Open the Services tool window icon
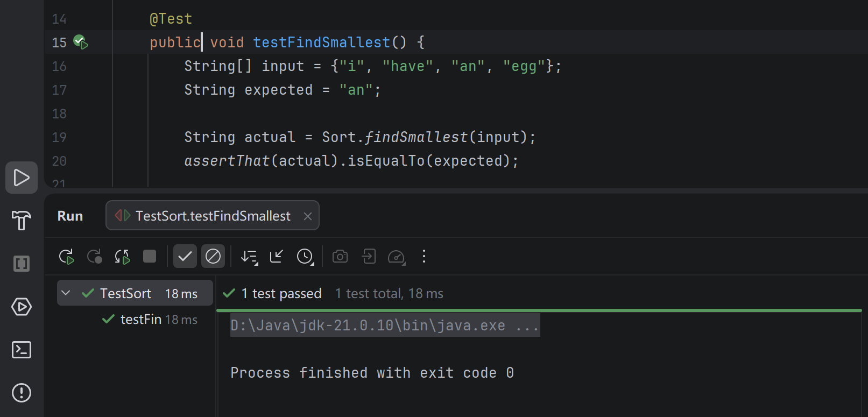This screenshot has height=417, width=868. pyautogui.click(x=22, y=307)
